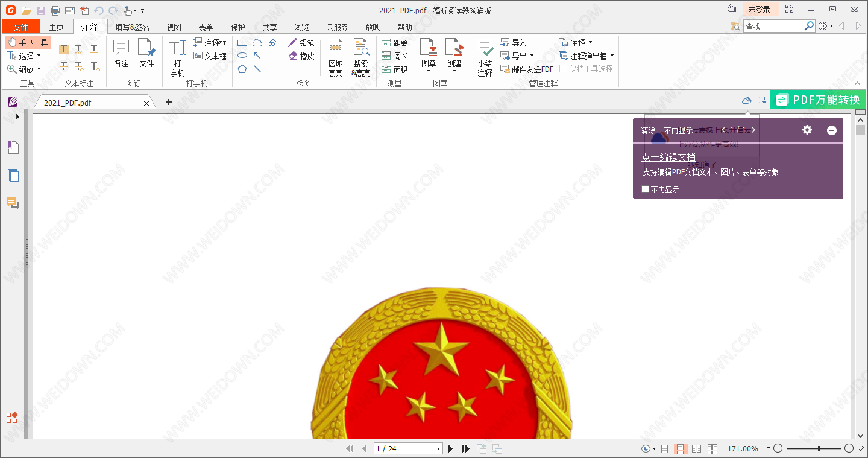Go to the next page arrow
The height and width of the screenshot is (458, 868).
coord(450,448)
